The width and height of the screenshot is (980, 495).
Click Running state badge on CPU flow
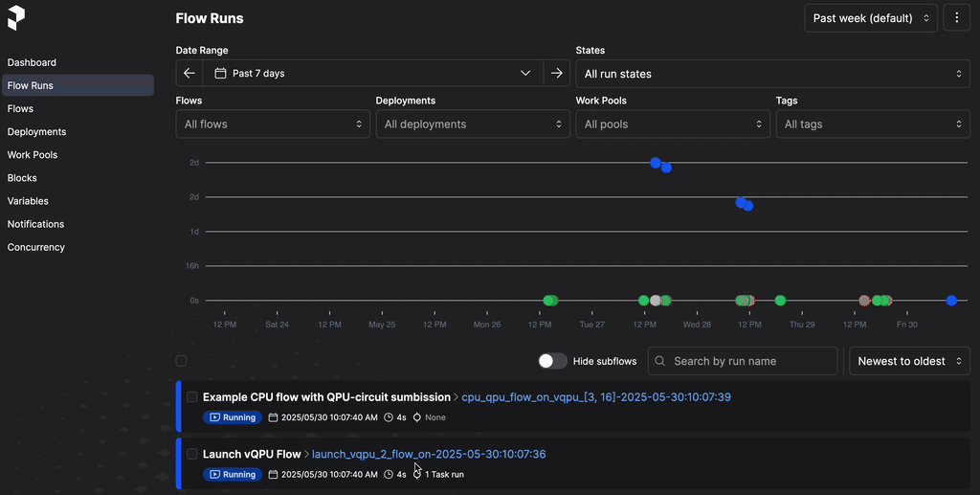(233, 417)
